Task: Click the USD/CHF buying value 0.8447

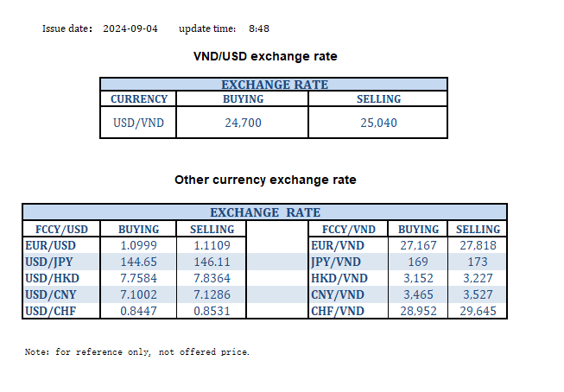Action: (x=138, y=311)
